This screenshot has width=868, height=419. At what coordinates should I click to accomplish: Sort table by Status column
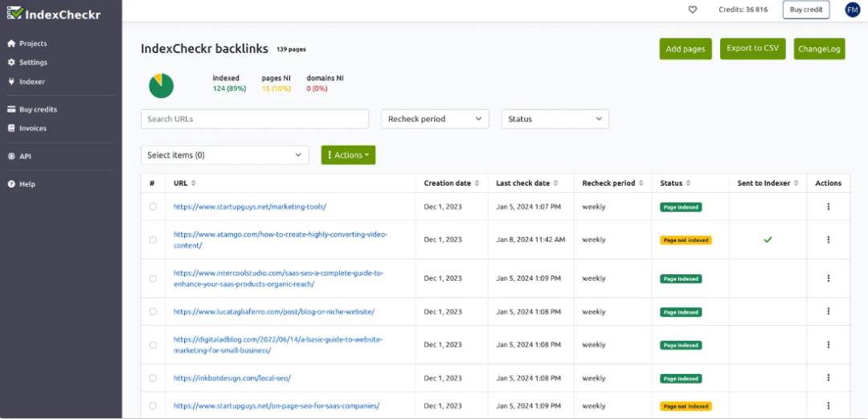688,183
